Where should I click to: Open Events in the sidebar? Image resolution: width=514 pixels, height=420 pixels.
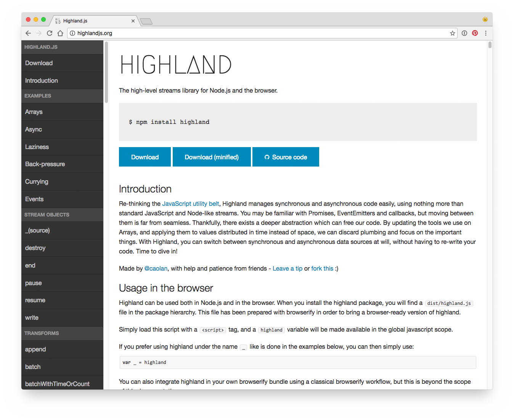coord(62,199)
